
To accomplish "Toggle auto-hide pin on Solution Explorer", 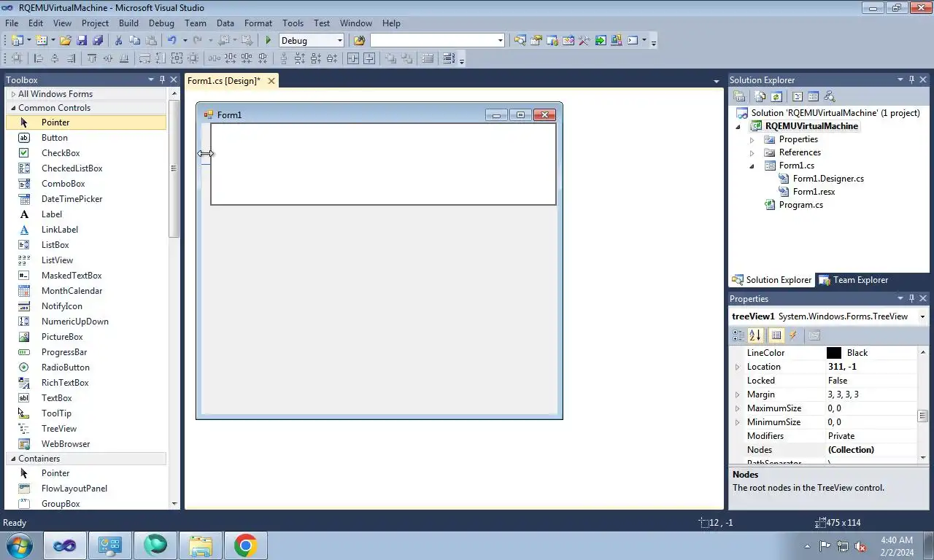I will point(911,80).
